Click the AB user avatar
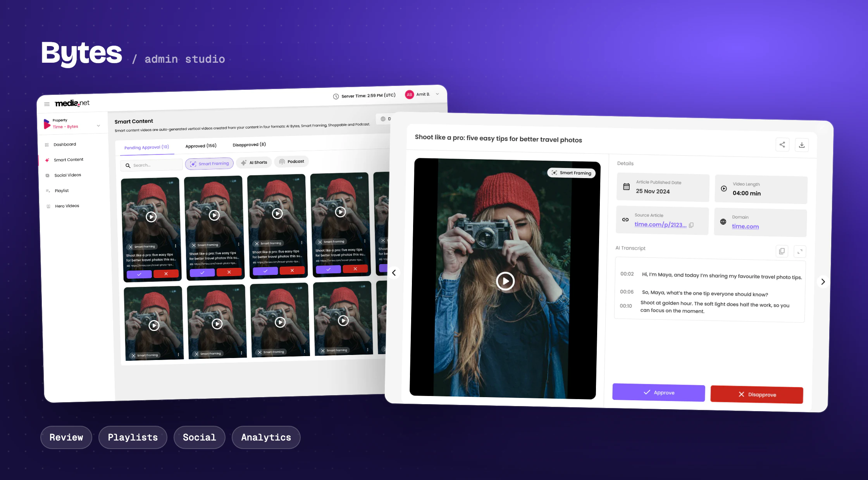868x480 pixels. tap(409, 94)
